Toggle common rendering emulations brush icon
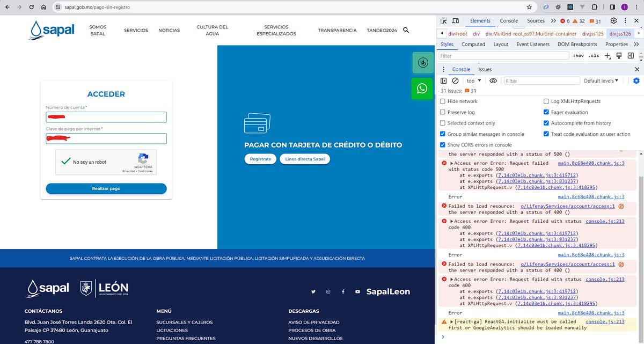This screenshot has width=644, height=344. [619, 56]
